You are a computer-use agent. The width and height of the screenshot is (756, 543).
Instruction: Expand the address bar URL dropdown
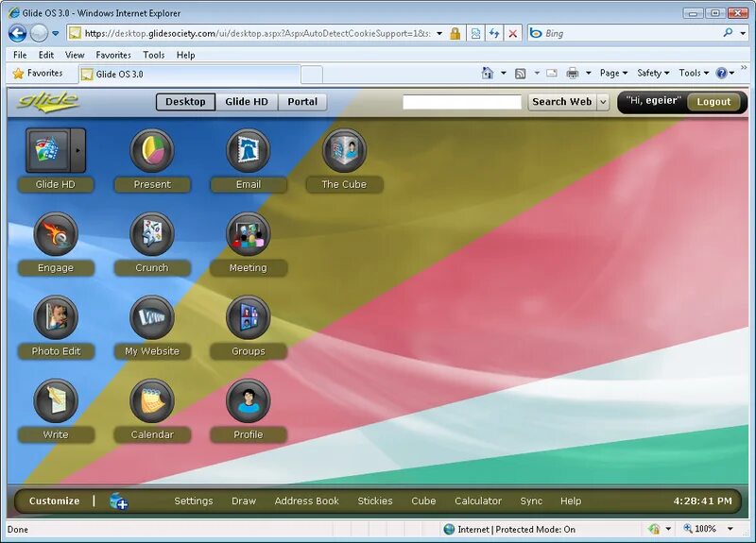439,33
